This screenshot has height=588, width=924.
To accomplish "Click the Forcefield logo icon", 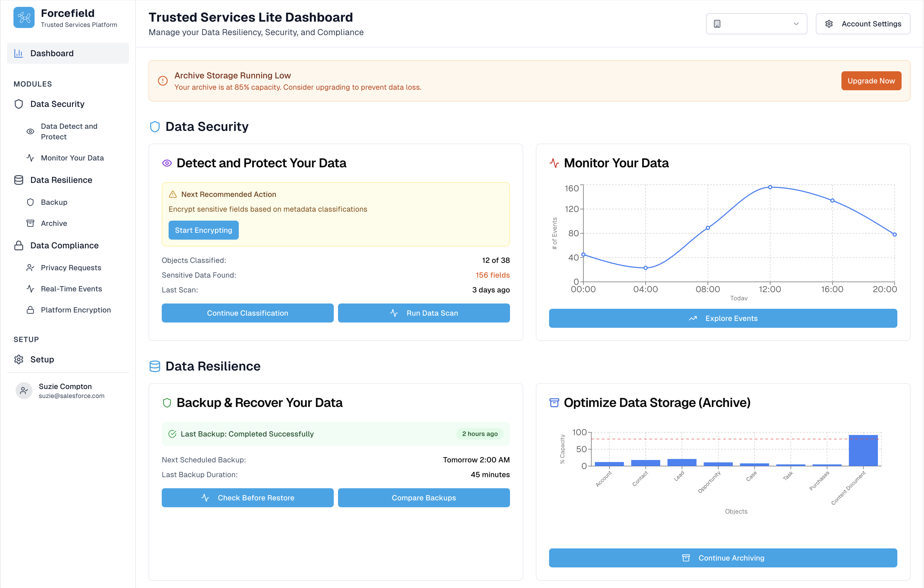I will click(24, 17).
